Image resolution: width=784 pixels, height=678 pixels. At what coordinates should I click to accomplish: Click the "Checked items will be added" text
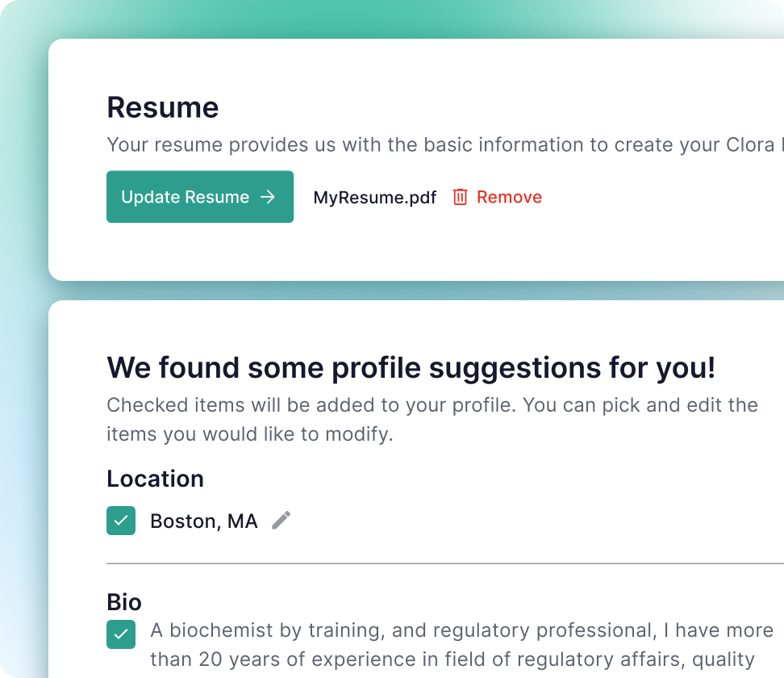coord(432,405)
